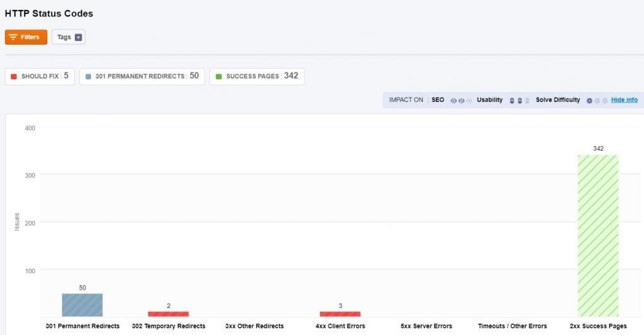The width and height of the screenshot is (644, 335).
Task: Click the Usability impact label
Action: click(489, 100)
